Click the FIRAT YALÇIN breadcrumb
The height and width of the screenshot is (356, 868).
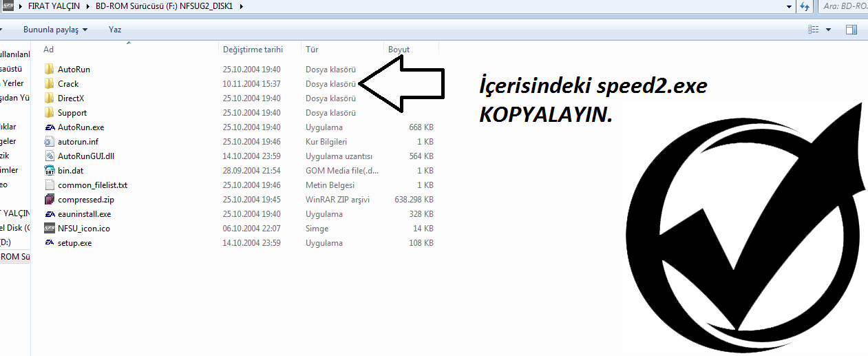tap(55, 6)
